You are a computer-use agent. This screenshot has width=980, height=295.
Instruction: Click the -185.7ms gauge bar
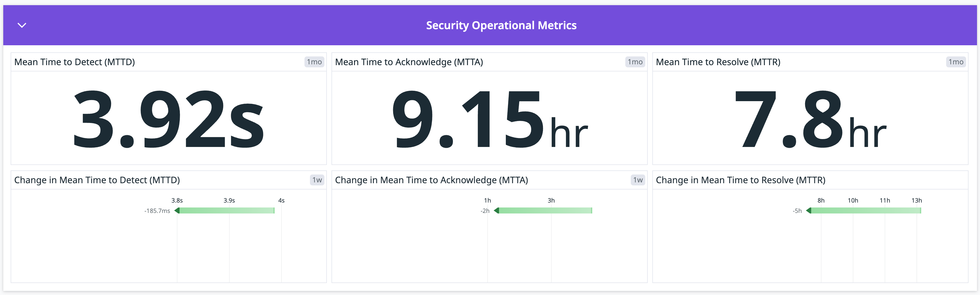226,210
